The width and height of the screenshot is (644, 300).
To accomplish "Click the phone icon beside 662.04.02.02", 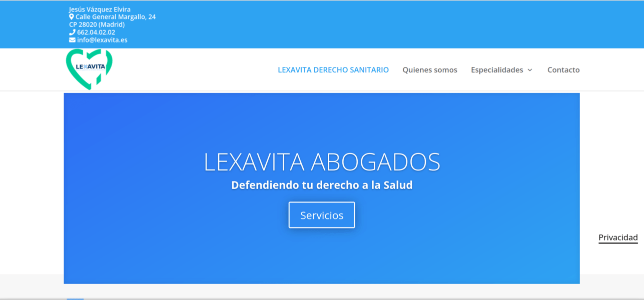I will tap(72, 32).
